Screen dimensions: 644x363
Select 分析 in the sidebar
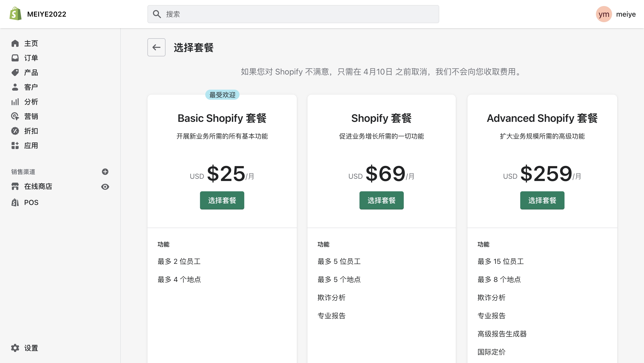pos(31,102)
